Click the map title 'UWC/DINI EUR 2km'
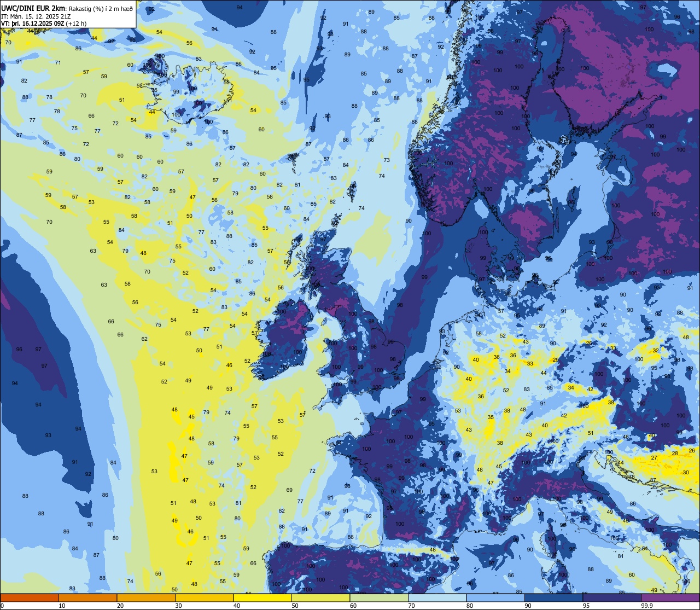Viewport: 700px width, 610px height. coord(33,8)
